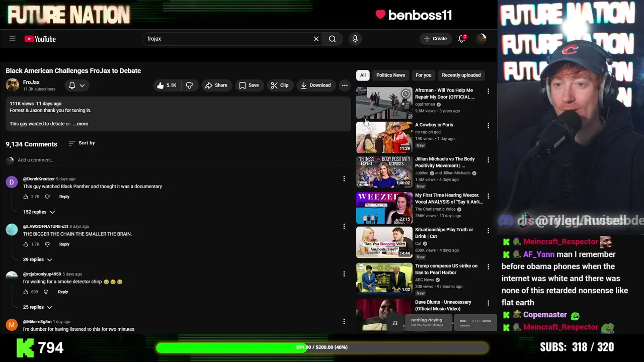Open Jillian Michaels vs Body Positivity title
This screenshot has height=362, width=644.
445,162
